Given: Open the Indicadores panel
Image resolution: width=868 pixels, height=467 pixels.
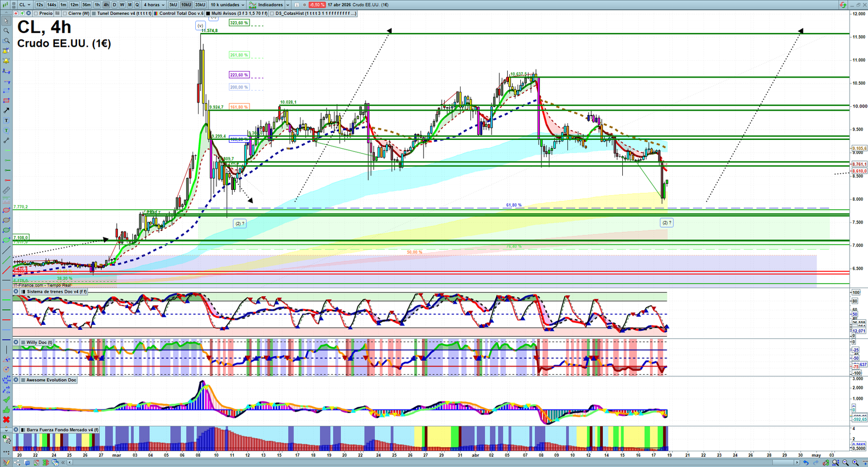Looking at the screenshot, I should point(270,5).
